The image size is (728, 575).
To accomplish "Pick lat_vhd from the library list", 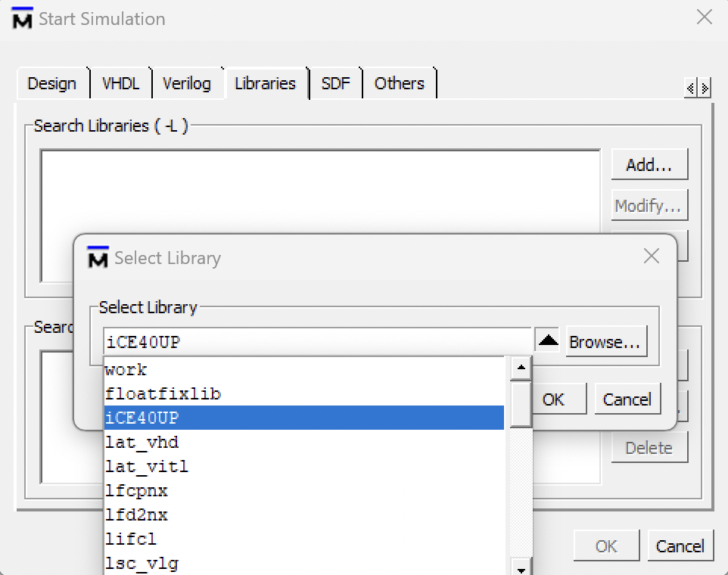I will (304, 443).
